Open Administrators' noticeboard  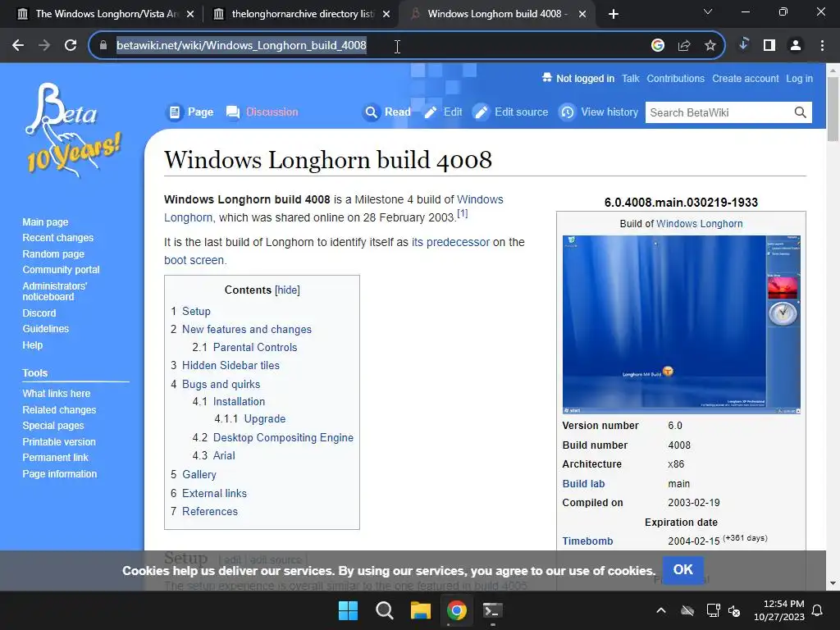coord(55,291)
